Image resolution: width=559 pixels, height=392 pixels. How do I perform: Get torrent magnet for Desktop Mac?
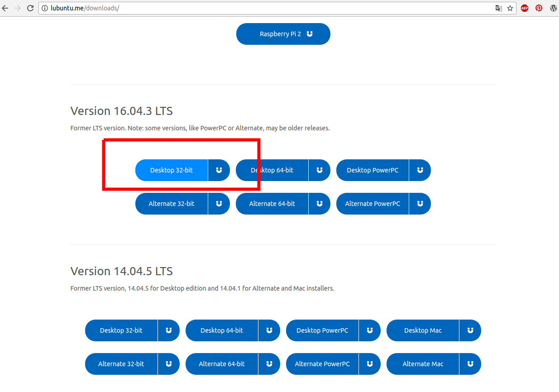[x=470, y=330]
